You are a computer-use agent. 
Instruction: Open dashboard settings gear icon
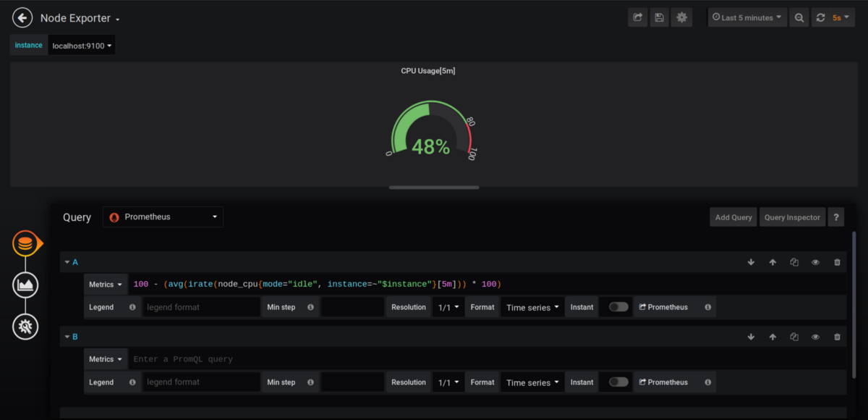[681, 18]
